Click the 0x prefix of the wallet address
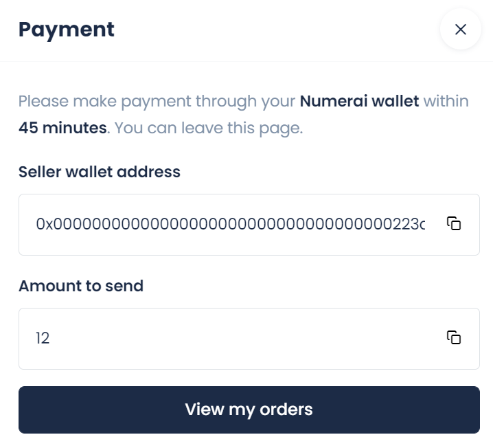 click(45, 224)
